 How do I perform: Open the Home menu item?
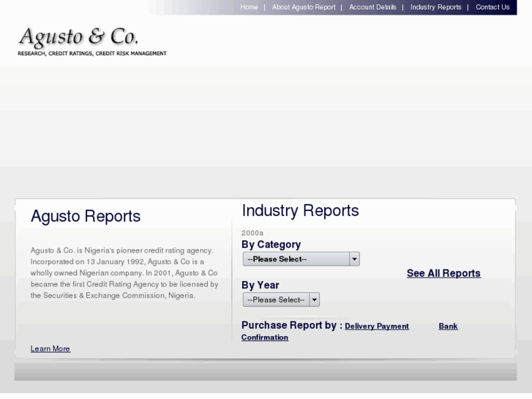(x=249, y=7)
